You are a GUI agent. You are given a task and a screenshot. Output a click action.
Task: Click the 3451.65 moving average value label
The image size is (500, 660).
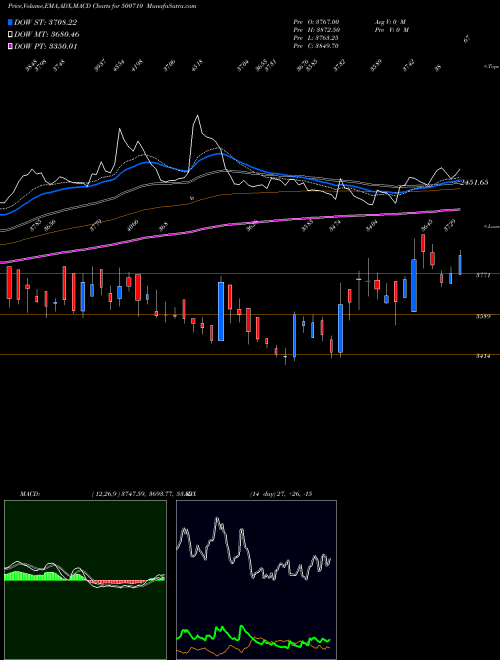(475, 182)
